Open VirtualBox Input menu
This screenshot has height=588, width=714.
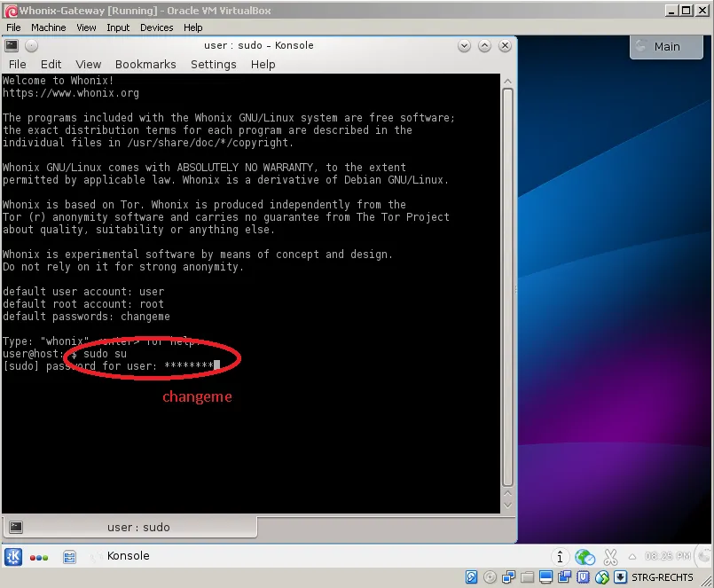[x=118, y=27]
